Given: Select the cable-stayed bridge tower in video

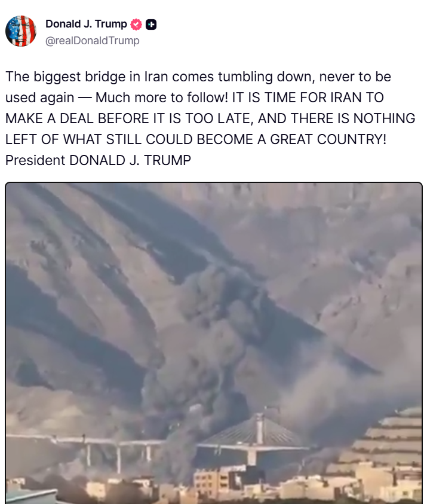Looking at the screenshot, I should click(x=259, y=429).
